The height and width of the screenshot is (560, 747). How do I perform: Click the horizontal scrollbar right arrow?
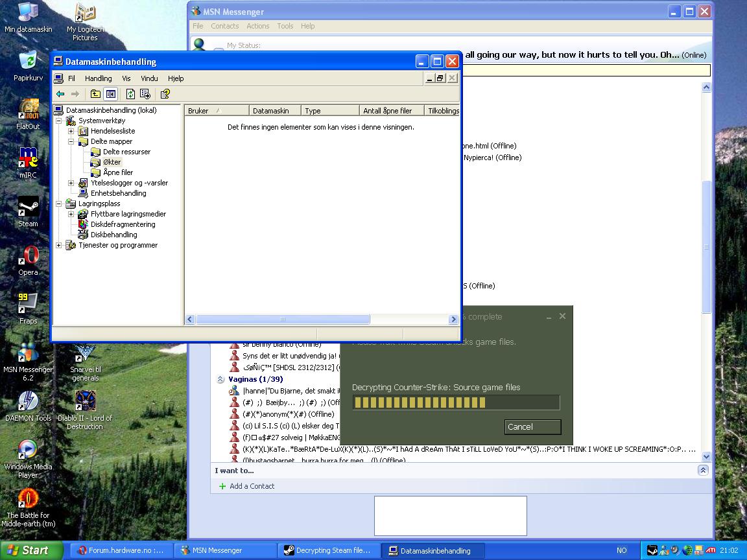click(x=453, y=320)
